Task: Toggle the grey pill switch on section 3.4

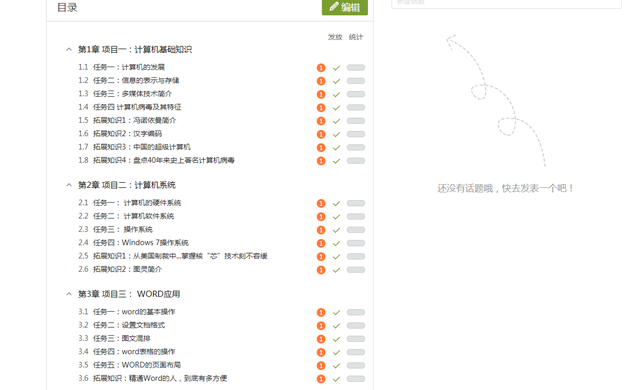Action: (356, 352)
